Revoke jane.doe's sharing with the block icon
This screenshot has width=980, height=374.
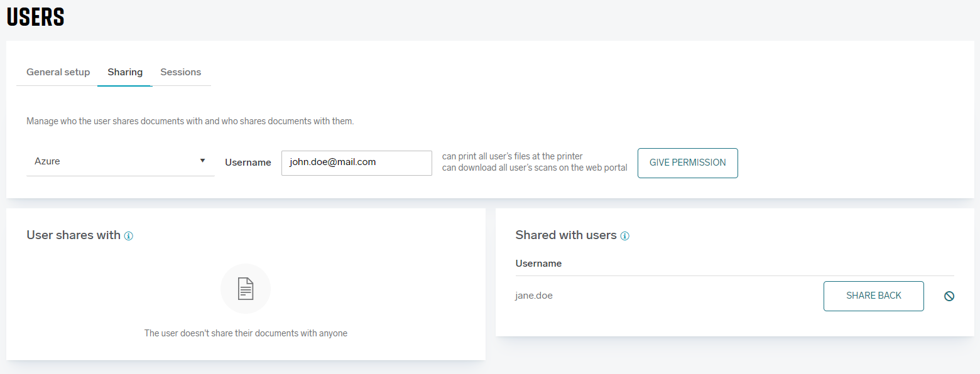click(949, 296)
